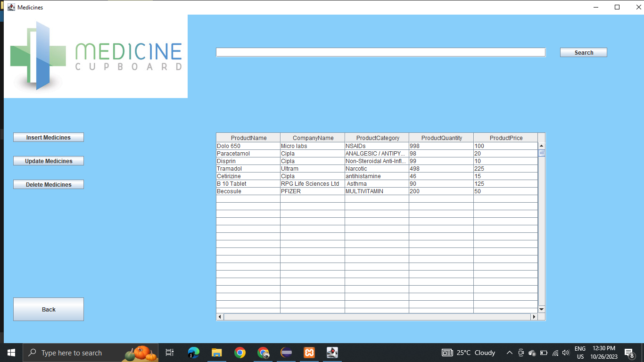Open Google Chrome from the taskbar
This screenshot has height=362, width=644.
point(240,353)
